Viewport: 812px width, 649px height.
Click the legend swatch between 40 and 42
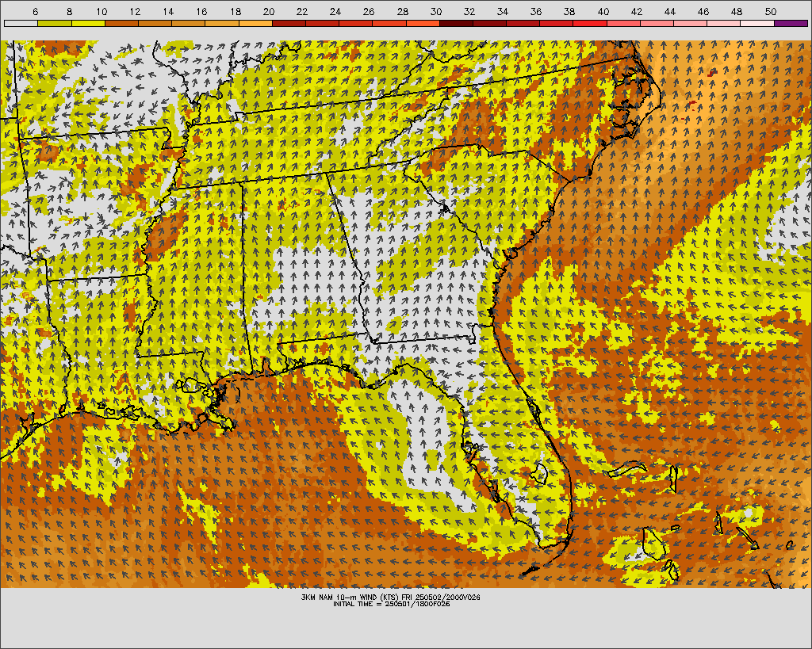[624, 23]
